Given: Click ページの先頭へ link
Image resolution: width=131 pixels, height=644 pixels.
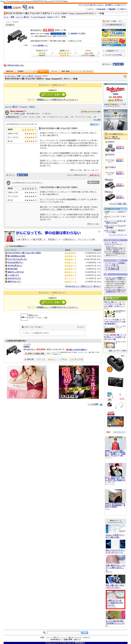Looking at the screenshot, I should tap(93, 404).
